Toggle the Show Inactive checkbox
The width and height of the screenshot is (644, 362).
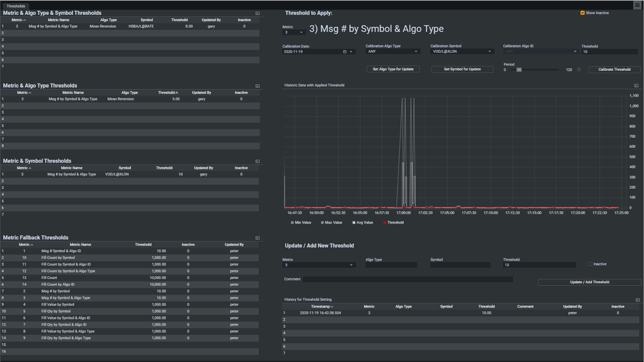582,13
